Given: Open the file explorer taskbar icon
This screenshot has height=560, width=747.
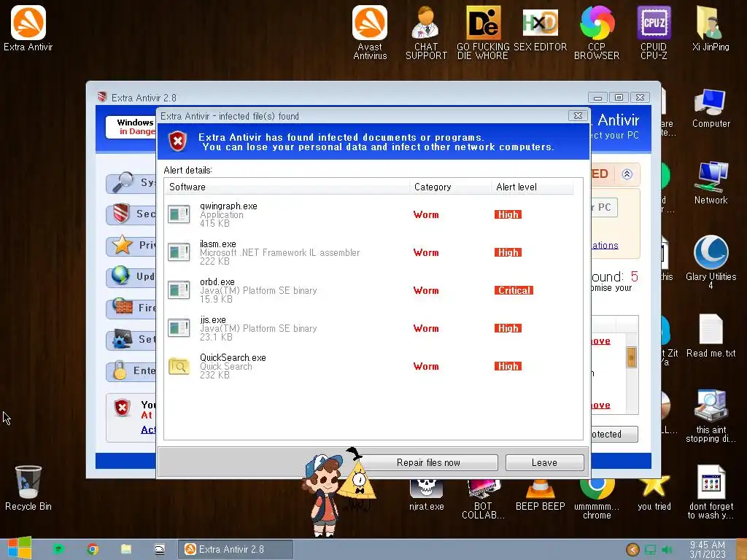Looking at the screenshot, I should (x=125, y=549).
